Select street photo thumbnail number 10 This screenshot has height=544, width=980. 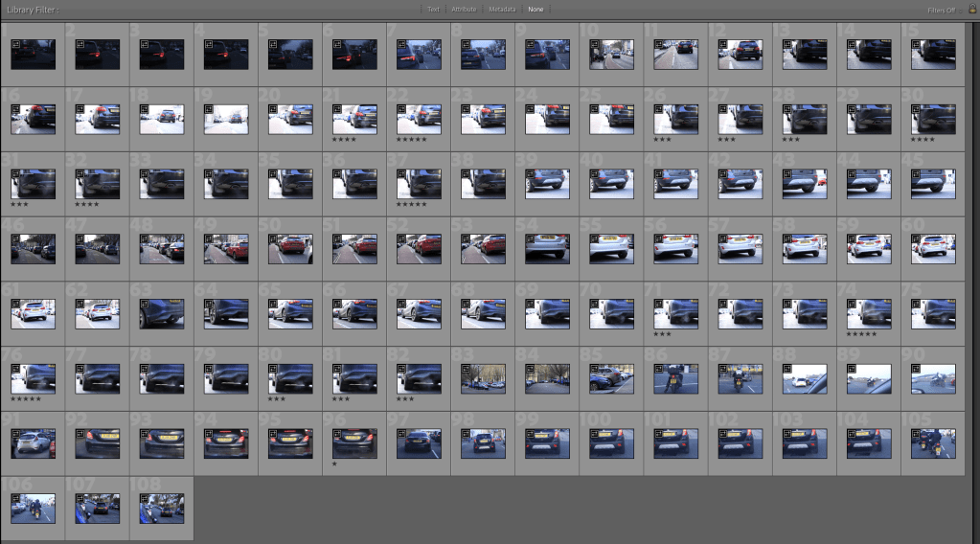point(612,56)
